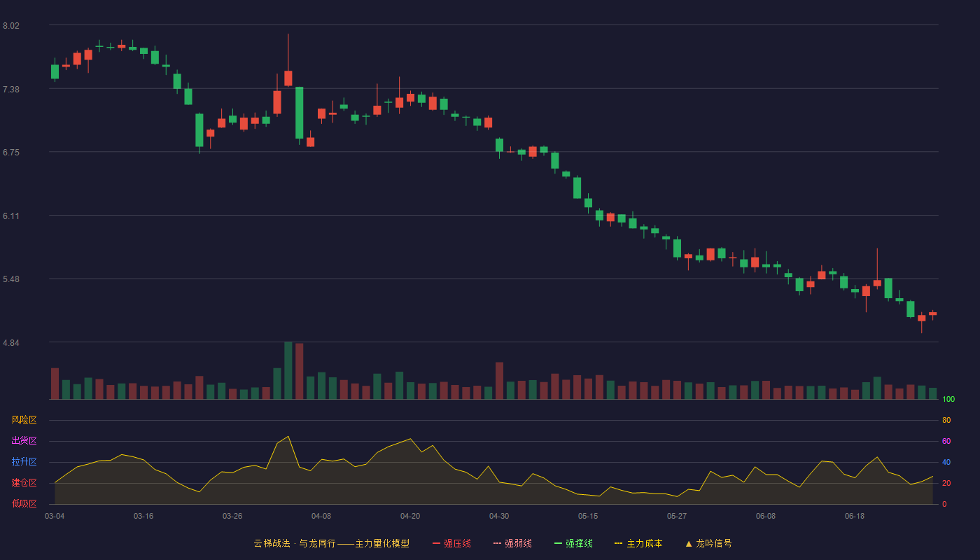Pick the 05-27 date label
Viewport: 980px width, 560px height.
pos(677,516)
